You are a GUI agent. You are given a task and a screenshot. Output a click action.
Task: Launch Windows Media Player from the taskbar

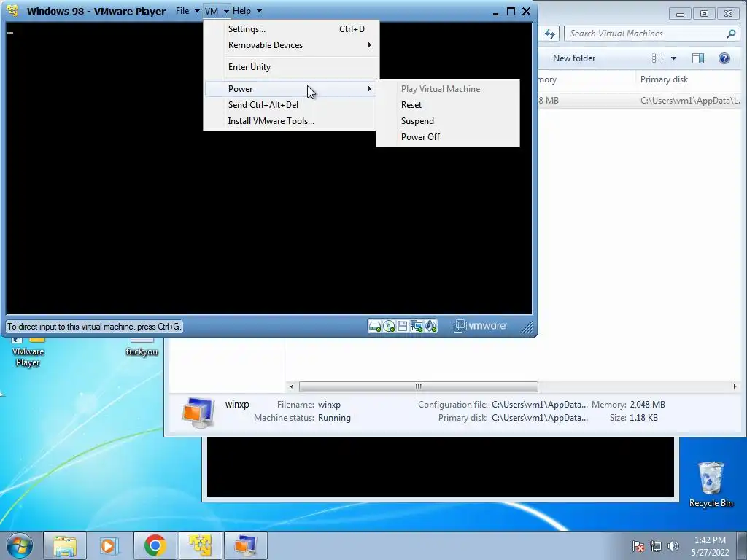[x=109, y=545]
